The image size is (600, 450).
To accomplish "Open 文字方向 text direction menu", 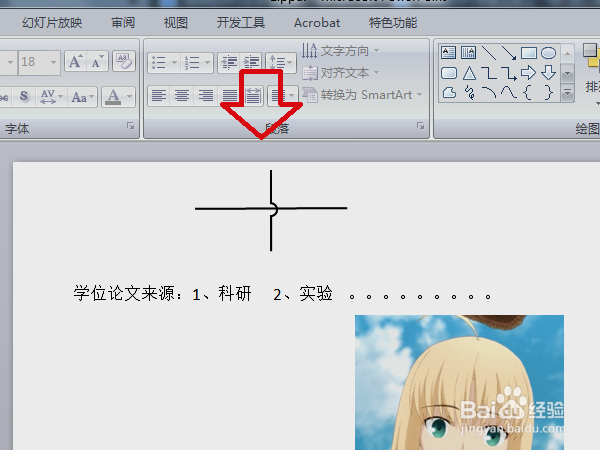I will (341, 51).
